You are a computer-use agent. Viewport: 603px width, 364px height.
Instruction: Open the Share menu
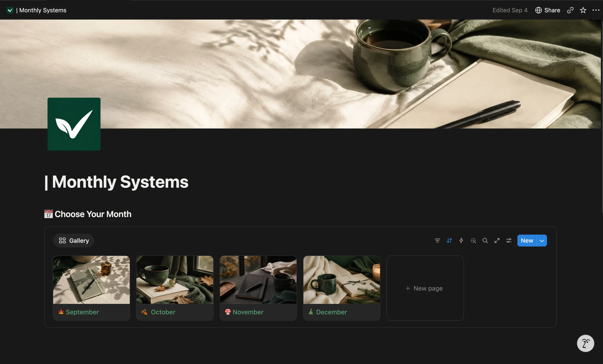tap(548, 10)
